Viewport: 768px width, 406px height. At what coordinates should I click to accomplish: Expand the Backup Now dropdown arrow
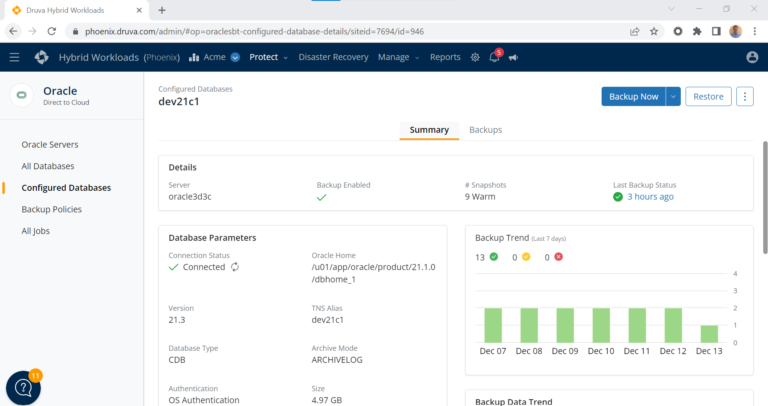[x=673, y=96]
